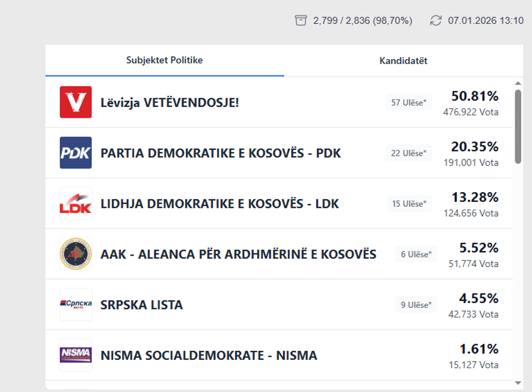The width and height of the screenshot is (532, 392).
Task: Click the NISMA purple logo
Action: point(75,355)
